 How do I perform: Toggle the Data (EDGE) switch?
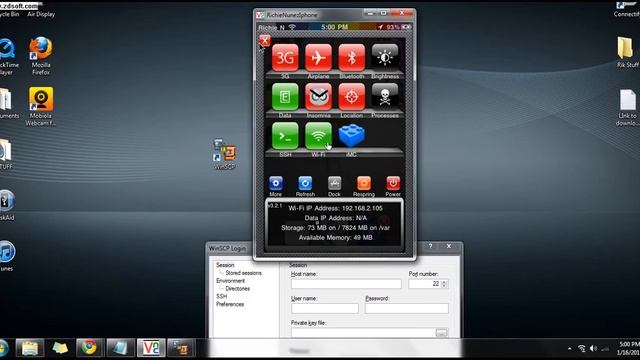pos(285,97)
